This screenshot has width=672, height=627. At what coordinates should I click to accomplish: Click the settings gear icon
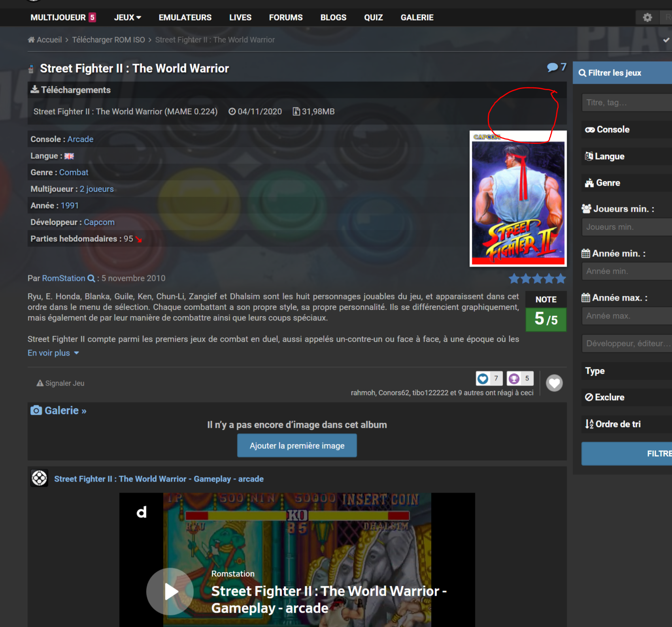[x=647, y=17]
